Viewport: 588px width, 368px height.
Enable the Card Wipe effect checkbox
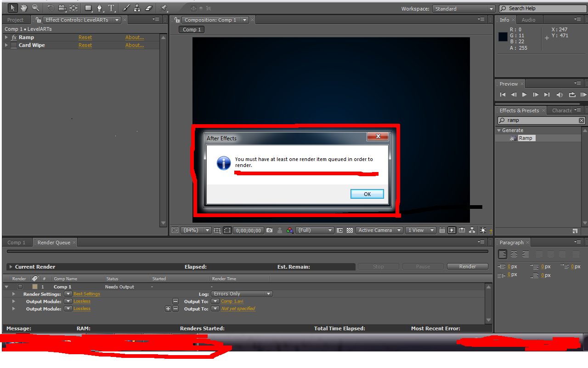click(14, 45)
